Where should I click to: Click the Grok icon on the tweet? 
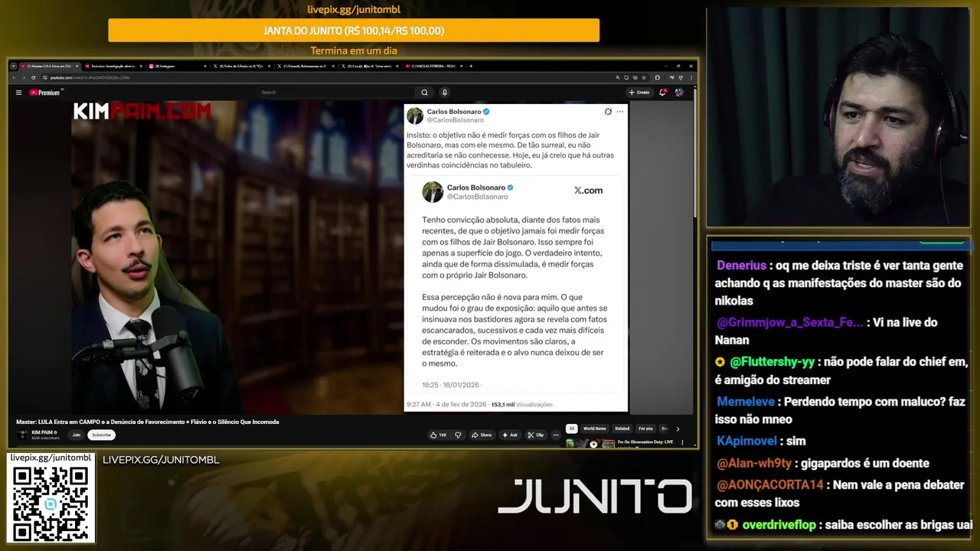coord(608,112)
